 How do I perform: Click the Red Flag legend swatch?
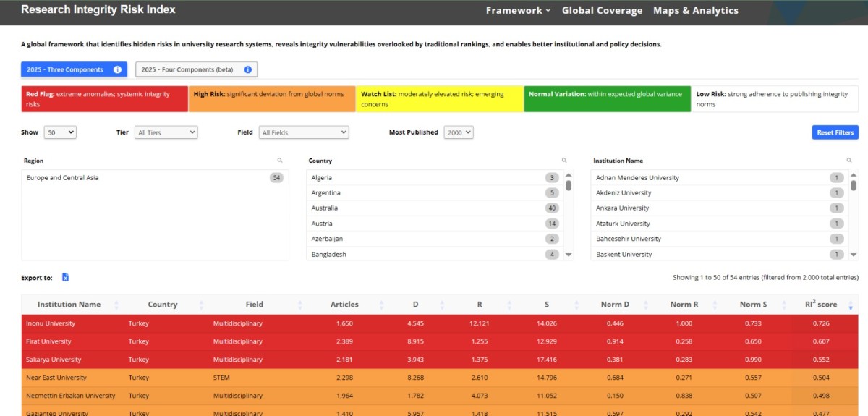(x=104, y=99)
